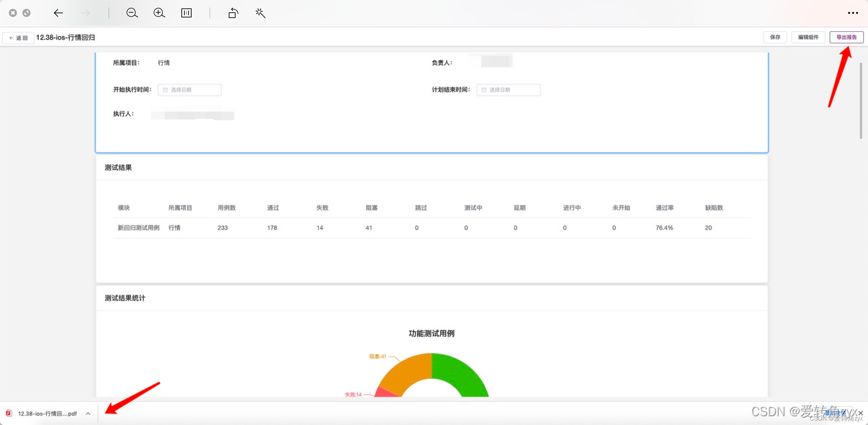
Task: Click the 失败:14 chart label
Action: pyautogui.click(x=353, y=394)
